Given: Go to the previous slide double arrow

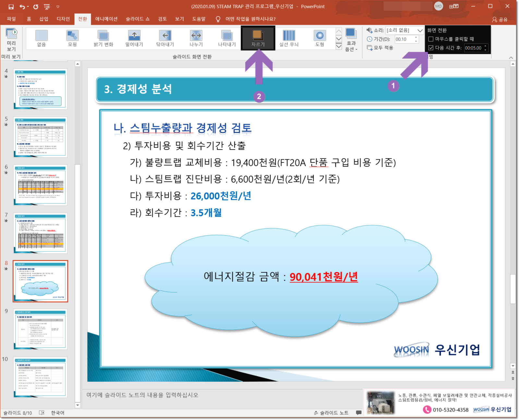Looking at the screenshot, I should tap(513, 373).
